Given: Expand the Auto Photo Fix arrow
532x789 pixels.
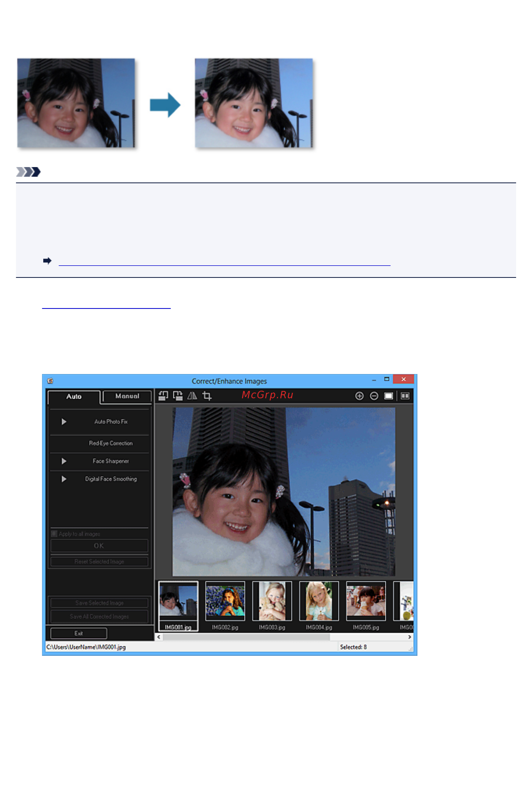Looking at the screenshot, I should click(64, 422).
